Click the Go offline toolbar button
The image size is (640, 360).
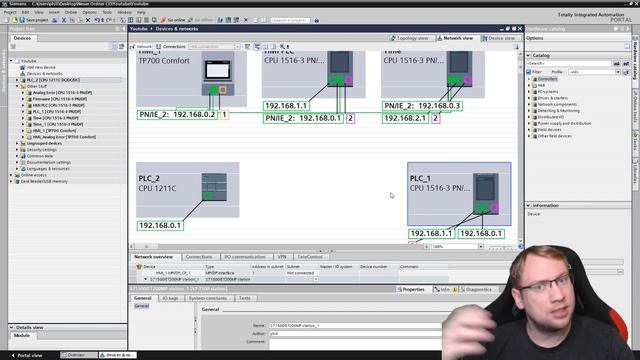[x=200, y=20]
